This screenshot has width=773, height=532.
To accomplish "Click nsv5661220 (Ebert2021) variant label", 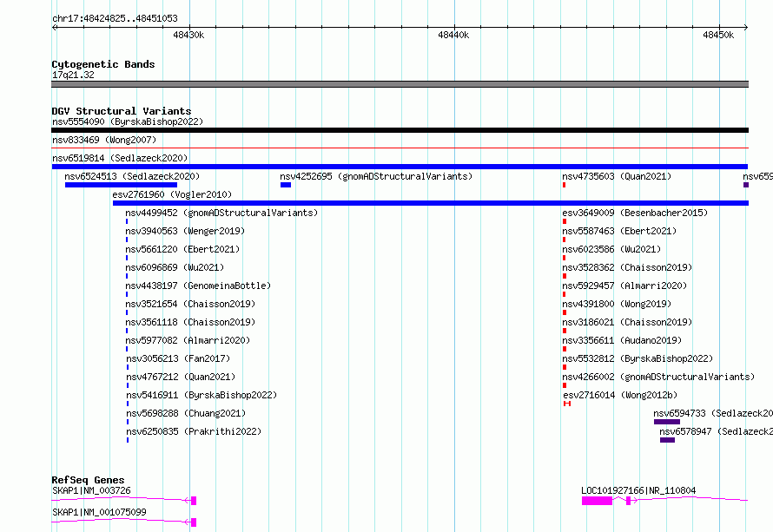I will 182,249.
